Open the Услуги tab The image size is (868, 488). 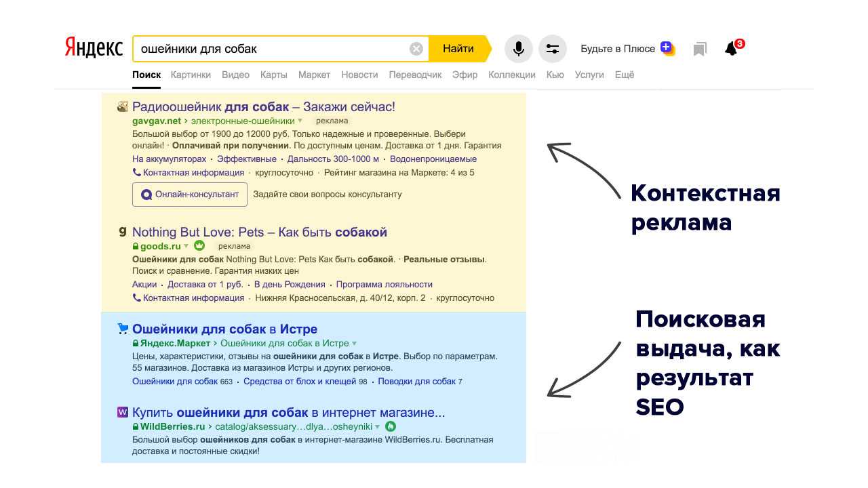[589, 75]
